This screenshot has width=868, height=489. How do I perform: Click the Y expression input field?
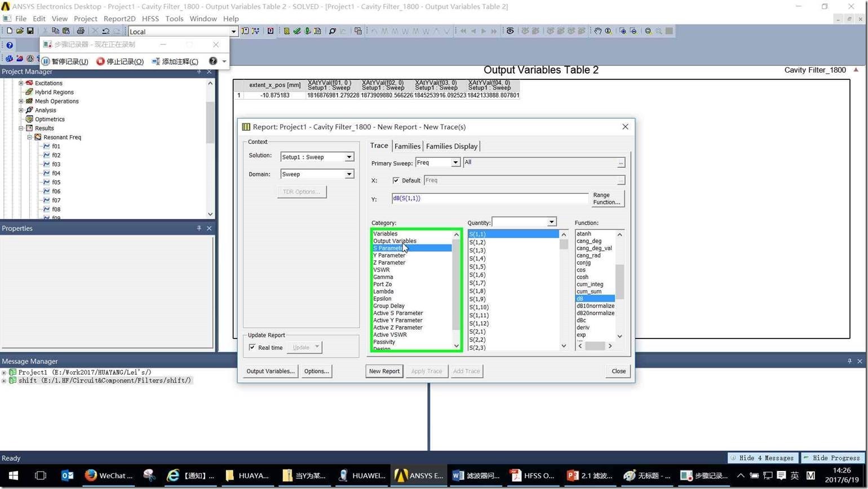tap(489, 198)
